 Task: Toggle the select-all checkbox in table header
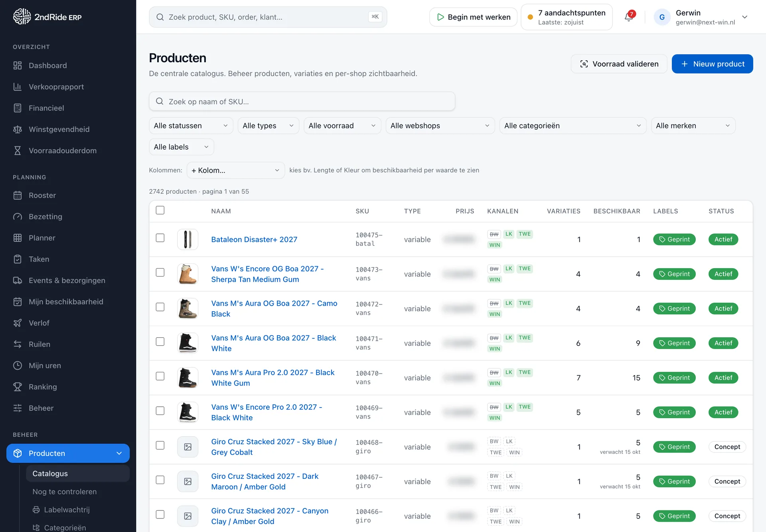pos(160,210)
